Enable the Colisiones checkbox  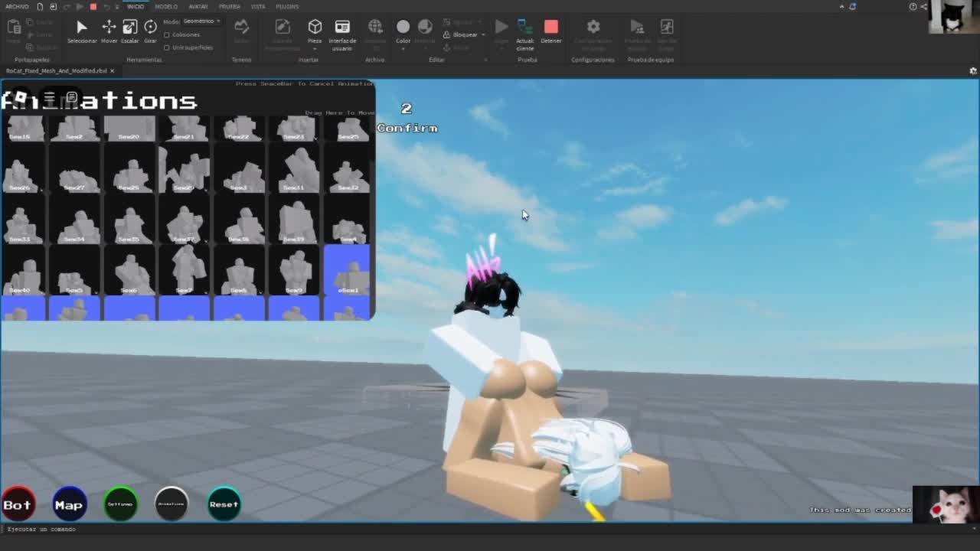[x=167, y=34]
